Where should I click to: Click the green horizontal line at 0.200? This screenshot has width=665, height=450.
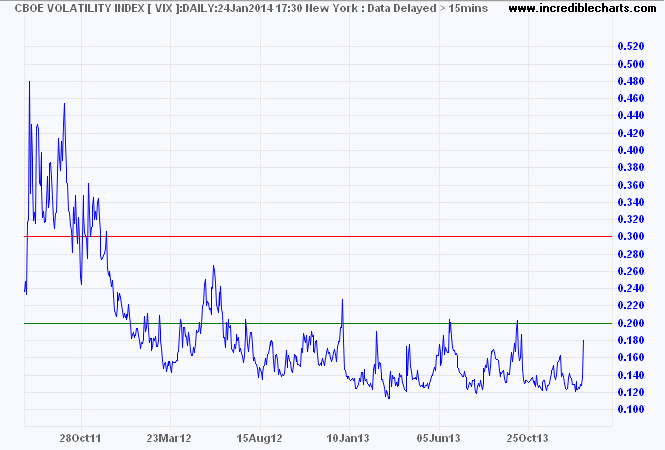(318, 323)
